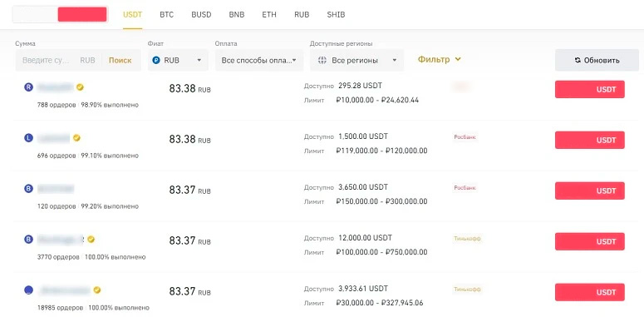
Task: Click verified badge of 696-order merchant
Action: (x=76, y=138)
